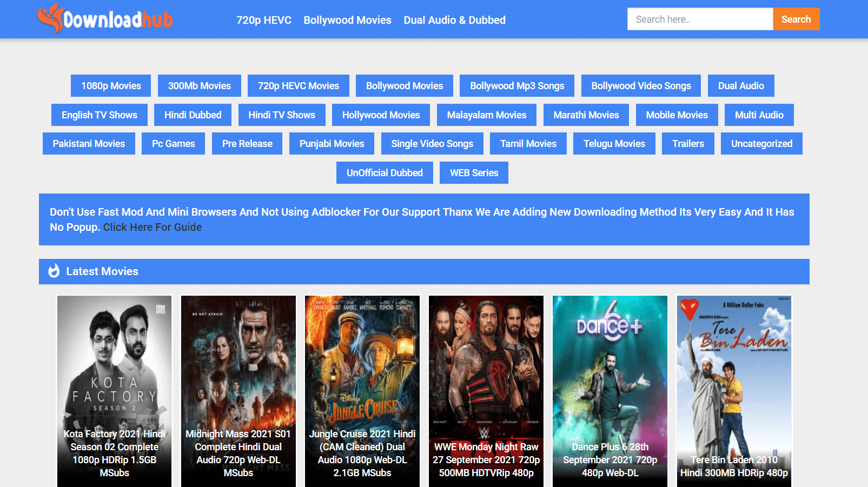Browse Pakistani Movies
The image size is (868, 487).
(x=89, y=144)
